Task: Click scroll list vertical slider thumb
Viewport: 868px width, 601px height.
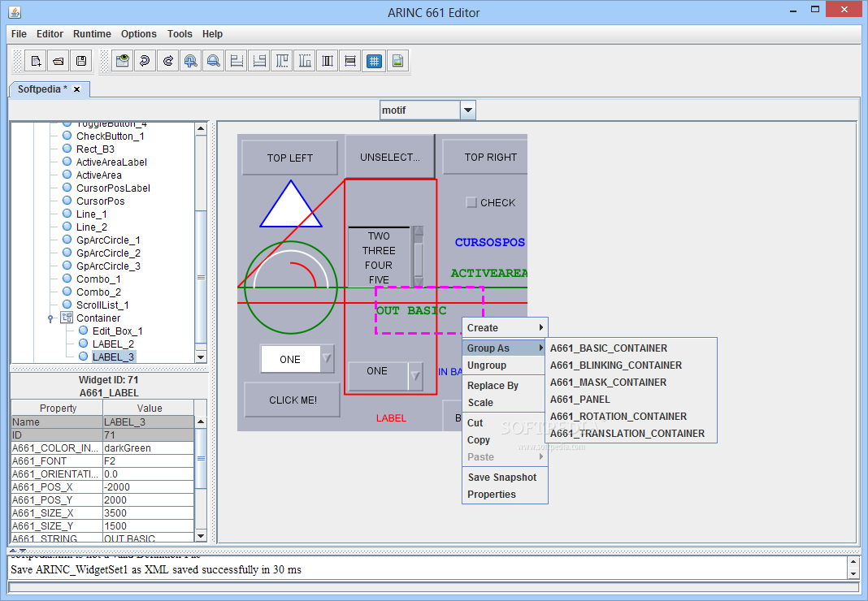Action: point(419,258)
